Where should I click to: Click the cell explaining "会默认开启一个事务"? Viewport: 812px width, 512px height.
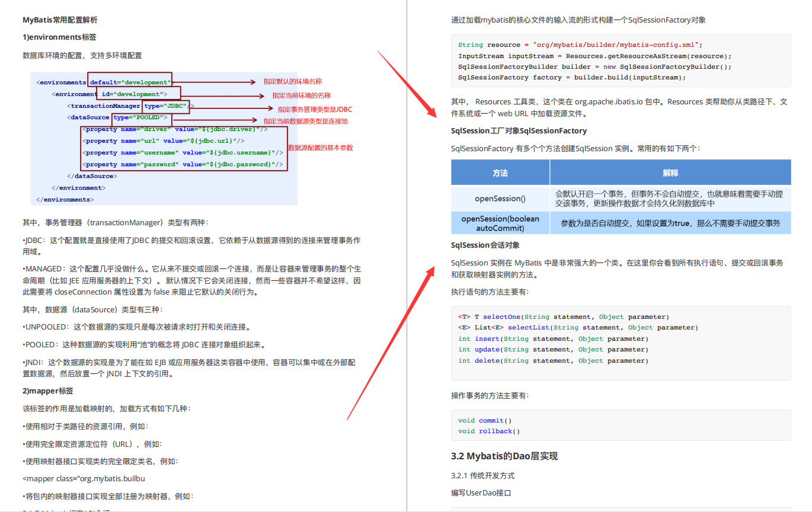coord(670,199)
